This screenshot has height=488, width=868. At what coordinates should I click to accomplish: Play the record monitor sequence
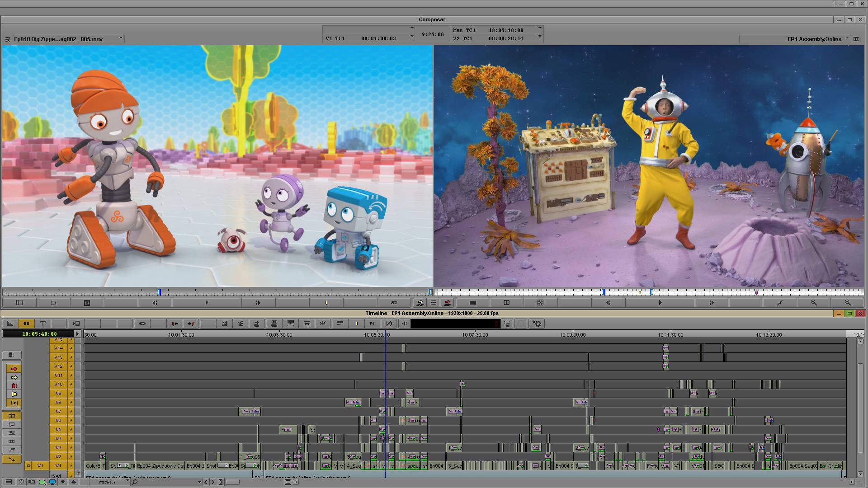[x=660, y=303]
